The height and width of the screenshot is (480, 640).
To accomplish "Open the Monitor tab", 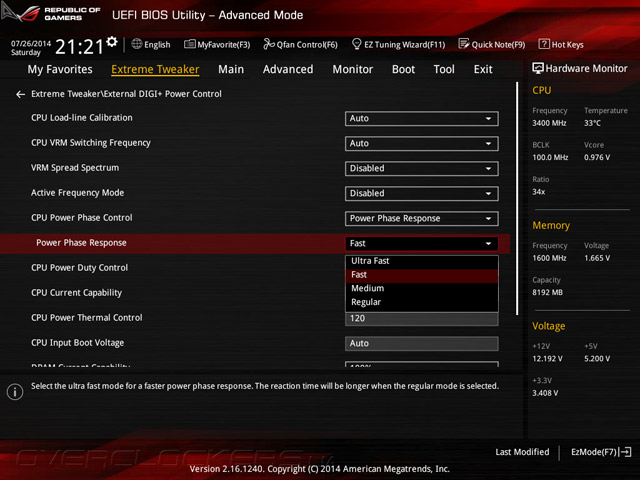I will (353, 69).
